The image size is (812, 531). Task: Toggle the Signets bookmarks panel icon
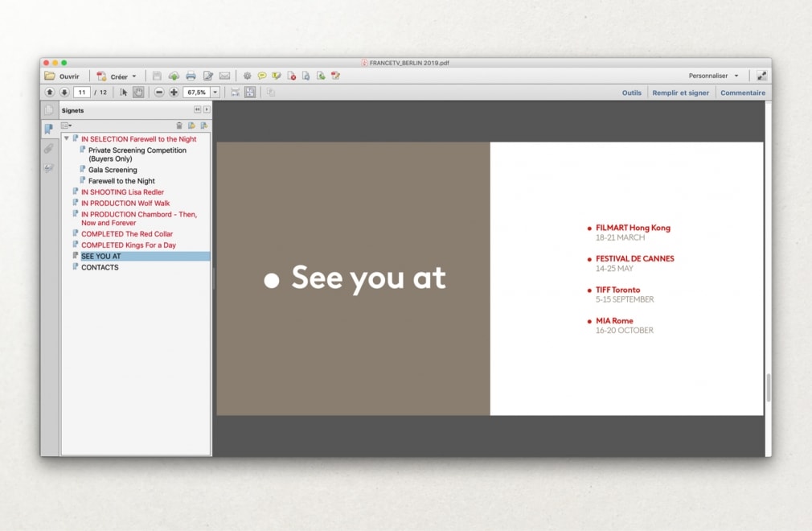tap(49, 129)
